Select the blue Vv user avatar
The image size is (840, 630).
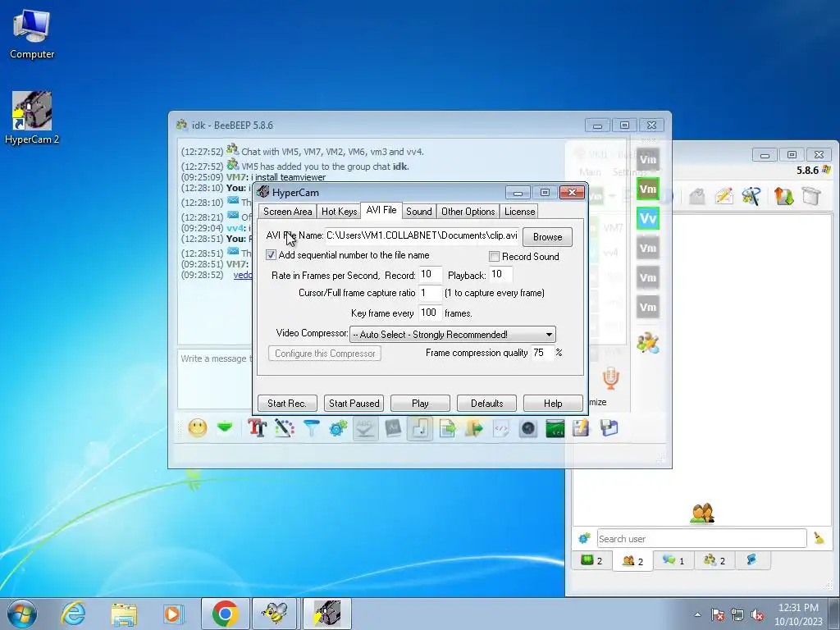[648, 218]
